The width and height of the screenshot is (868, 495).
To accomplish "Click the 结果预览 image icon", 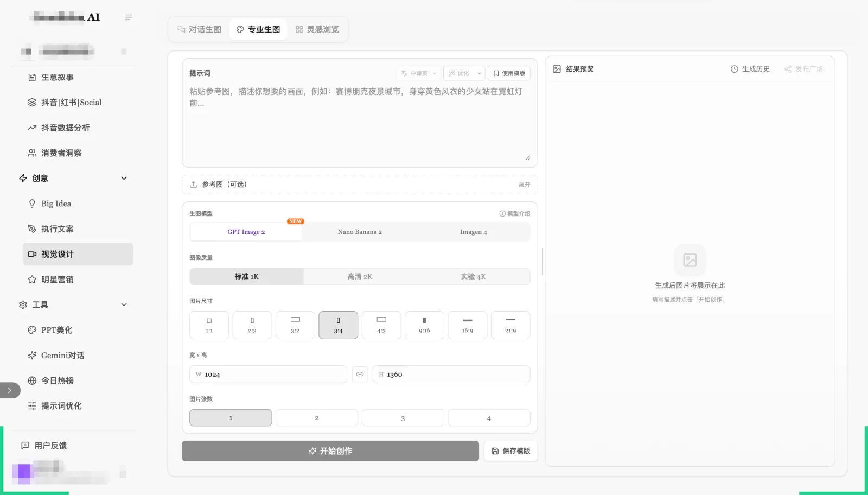I will pos(557,69).
